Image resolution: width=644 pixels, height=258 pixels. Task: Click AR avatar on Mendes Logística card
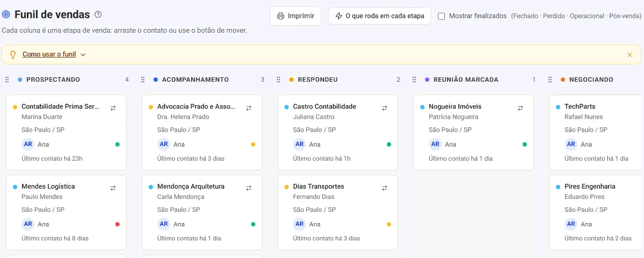[28, 224]
